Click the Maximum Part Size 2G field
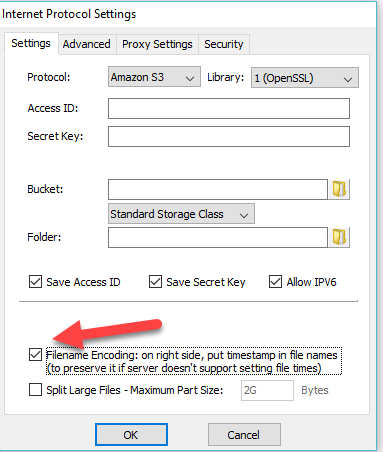Image resolution: width=383 pixels, height=452 pixels. tap(267, 390)
